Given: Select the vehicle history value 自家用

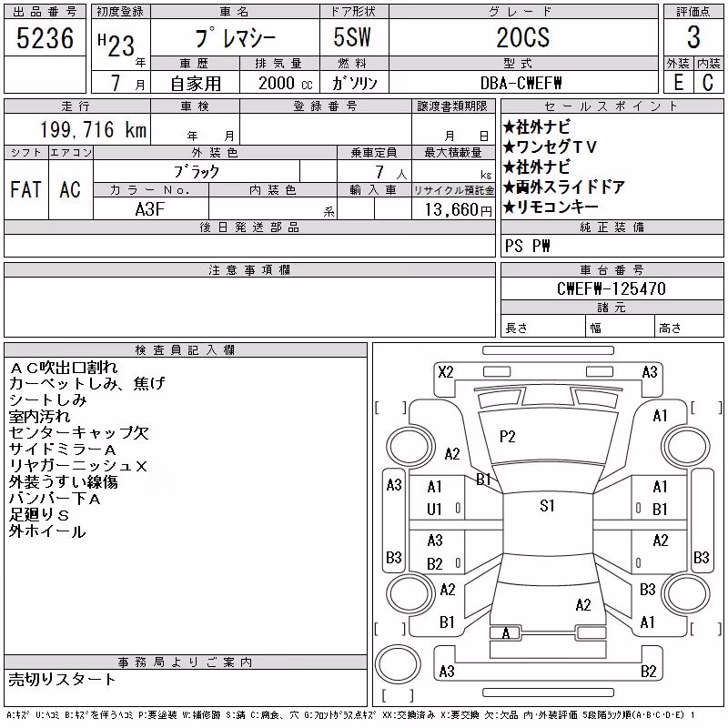Looking at the screenshot, I should tap(196, 84).
